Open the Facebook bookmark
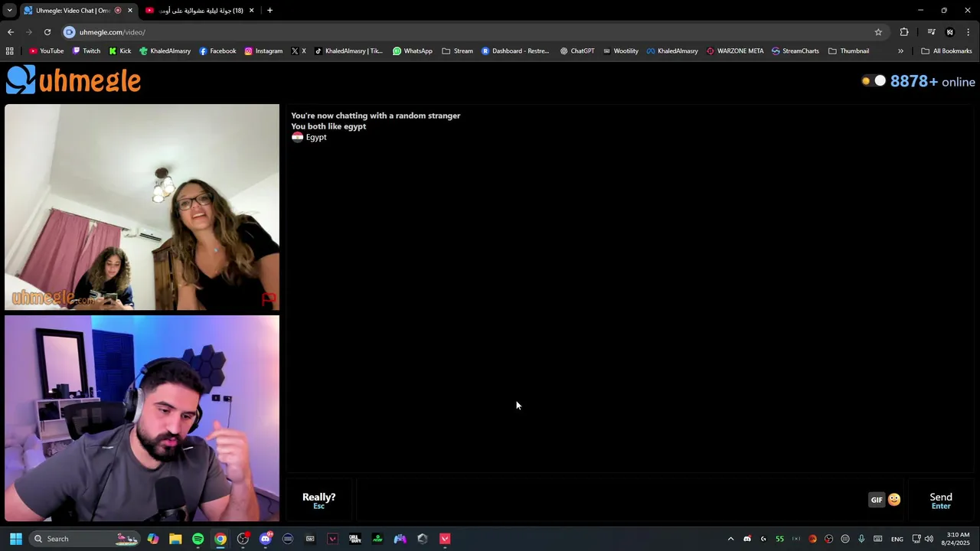The image size is (980, 551). click(x=217, y=51)
